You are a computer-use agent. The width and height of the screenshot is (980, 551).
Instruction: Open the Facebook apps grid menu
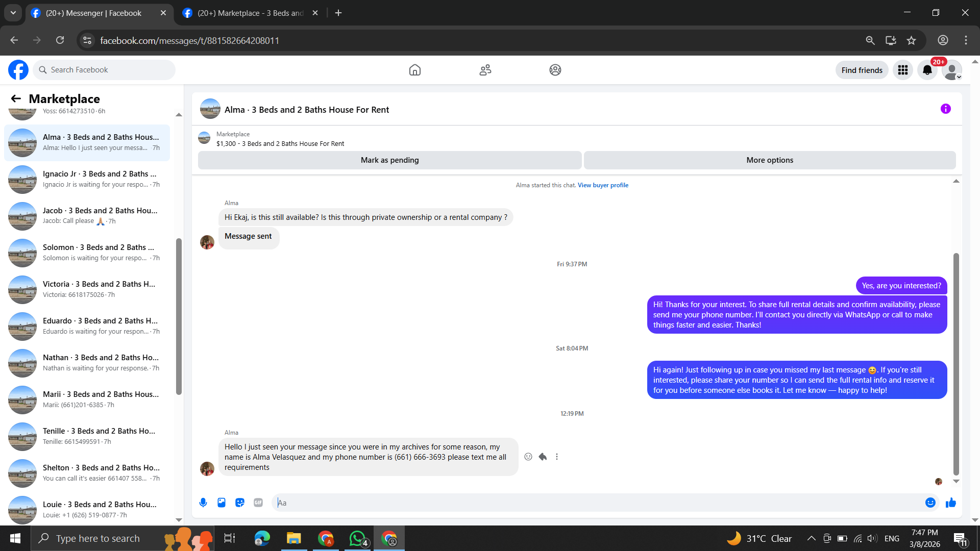coord(902,70)
